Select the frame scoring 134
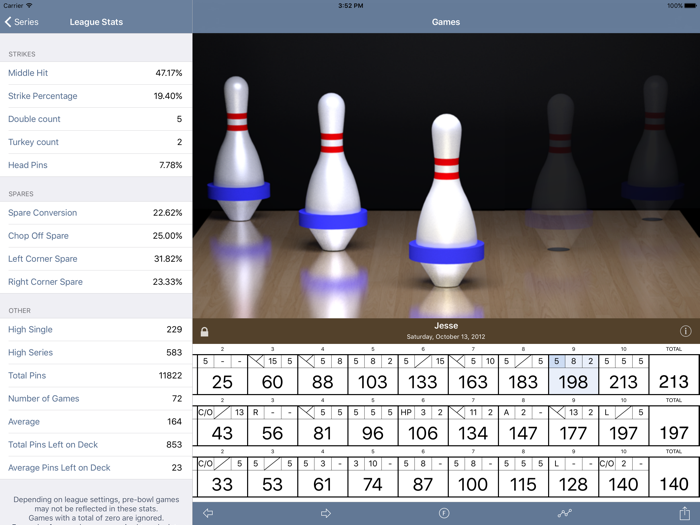The image size is (700, 525). coord(473,426)
